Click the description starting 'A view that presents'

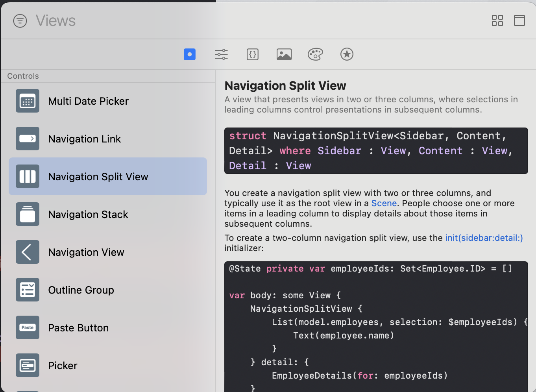click(x=371, y=105)
